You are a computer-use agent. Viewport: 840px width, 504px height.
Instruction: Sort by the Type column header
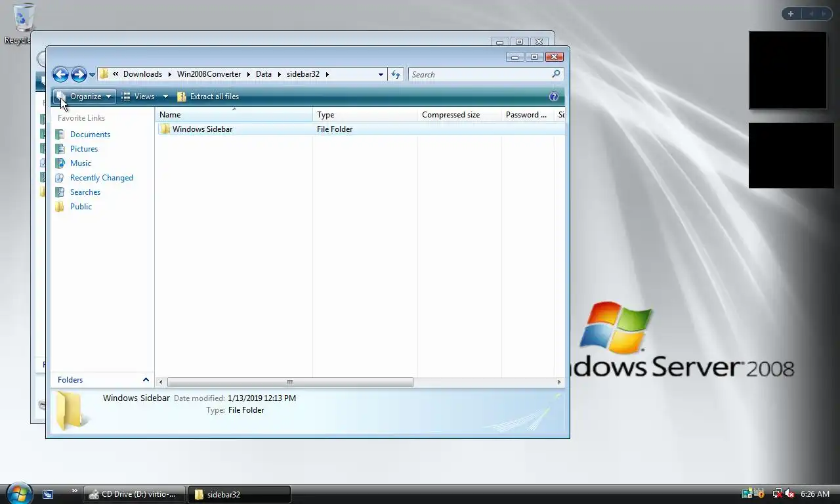click(x=365, y=115)
